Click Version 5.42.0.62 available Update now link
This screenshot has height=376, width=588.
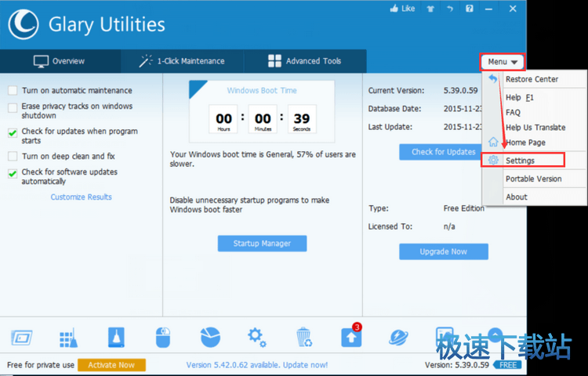(x=257, y=365)
